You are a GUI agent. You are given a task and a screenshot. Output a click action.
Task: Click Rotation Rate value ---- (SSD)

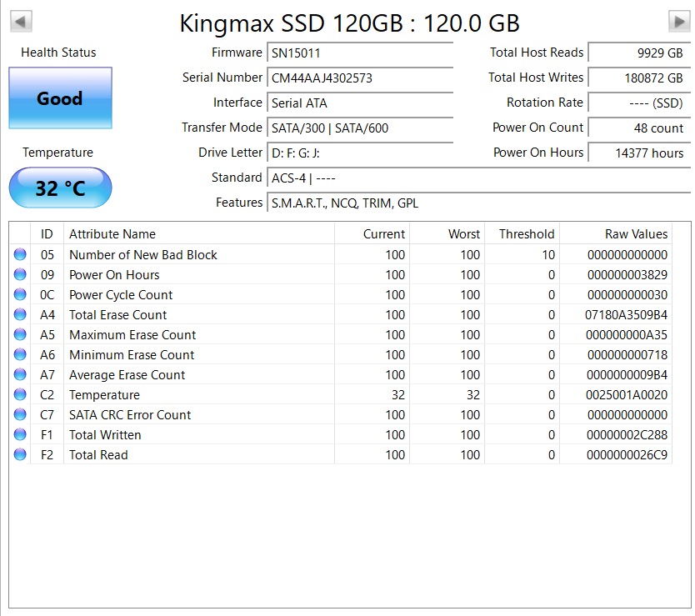pos(639,103)
